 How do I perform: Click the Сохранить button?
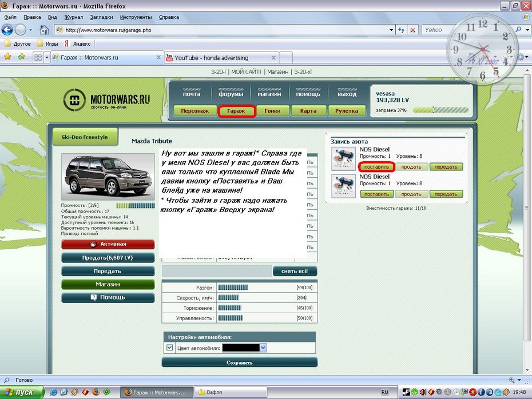click(240, 362)
